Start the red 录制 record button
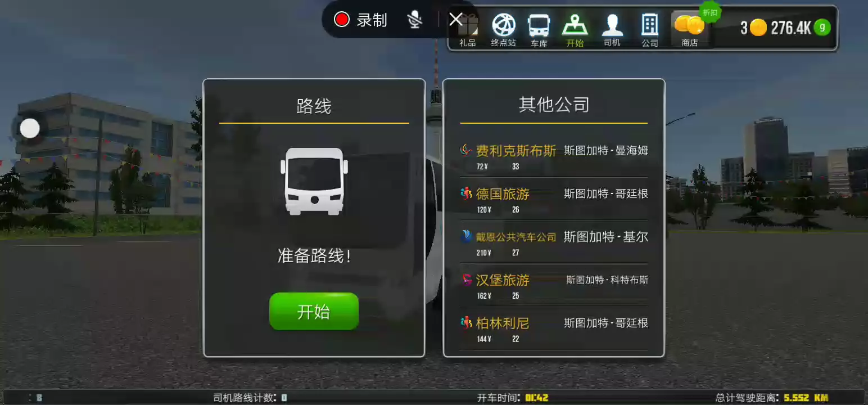Image resolution: width=868 pixels, height=405 pixels. coord(361,20)
